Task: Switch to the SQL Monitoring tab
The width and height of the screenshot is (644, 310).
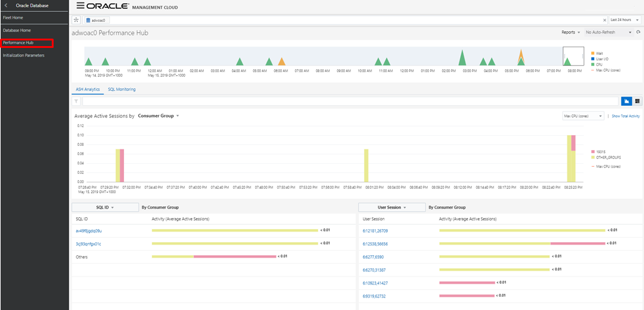Action: click(x=122, y=90)
